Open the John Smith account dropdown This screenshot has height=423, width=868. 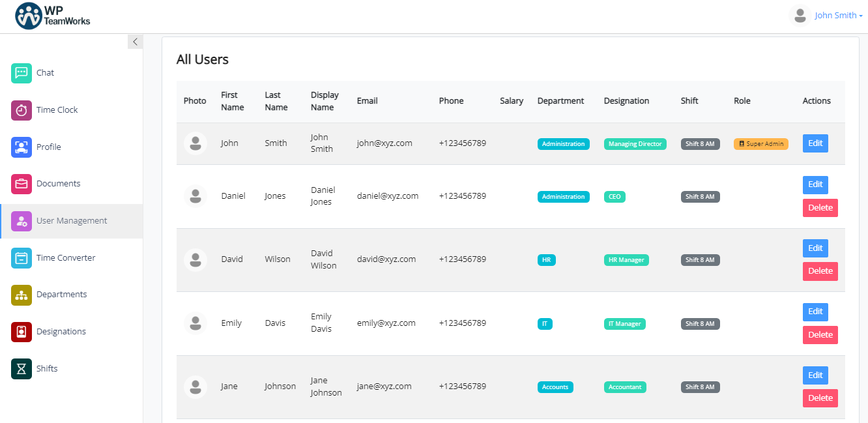tap(837, 14)
